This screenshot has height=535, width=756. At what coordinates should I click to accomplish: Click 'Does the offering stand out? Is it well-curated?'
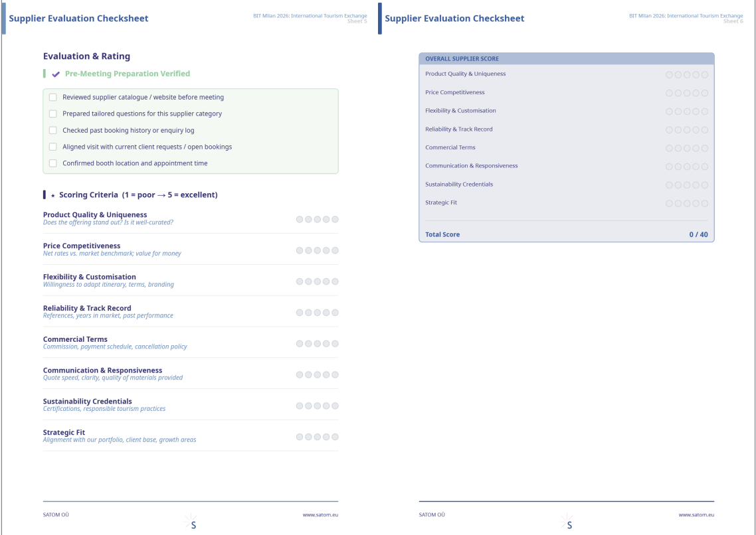[x=108, y=222]
